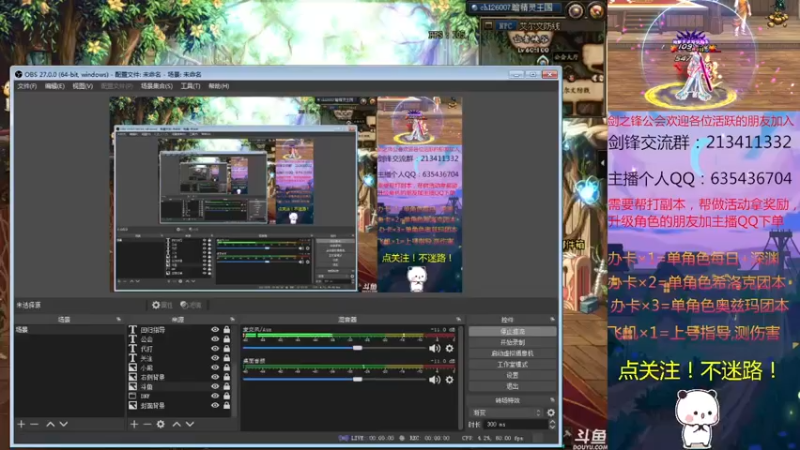
Task: Open 设置 from the controls panel
Action: coord(512,375)
